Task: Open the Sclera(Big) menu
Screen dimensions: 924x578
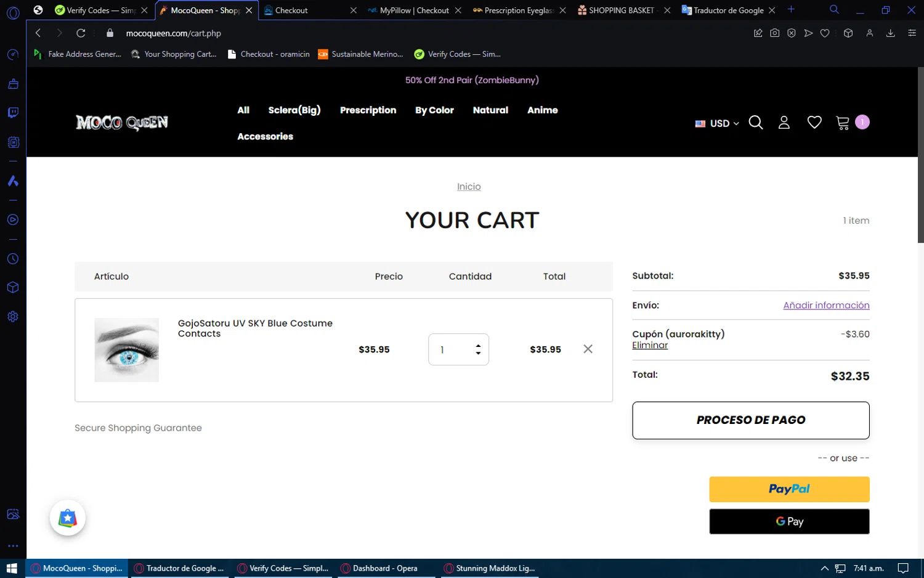Action: pos(294,110)
